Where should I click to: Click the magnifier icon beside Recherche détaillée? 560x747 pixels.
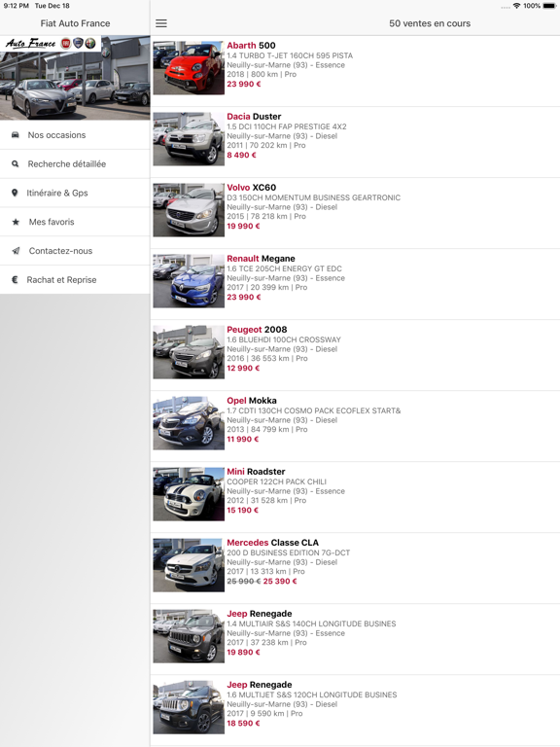pyautogui.click(x=16, y=163)
